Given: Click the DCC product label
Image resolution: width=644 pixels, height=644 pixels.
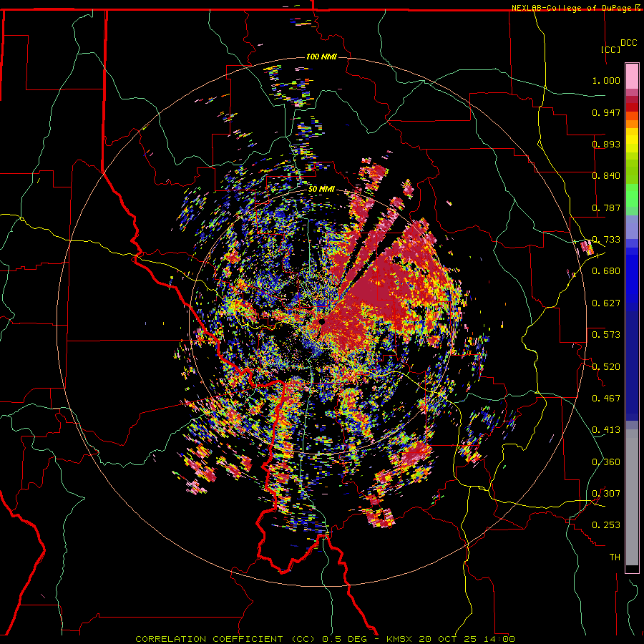Looking at the screenshot, I should pyautogui.click(x=628, y=43).
